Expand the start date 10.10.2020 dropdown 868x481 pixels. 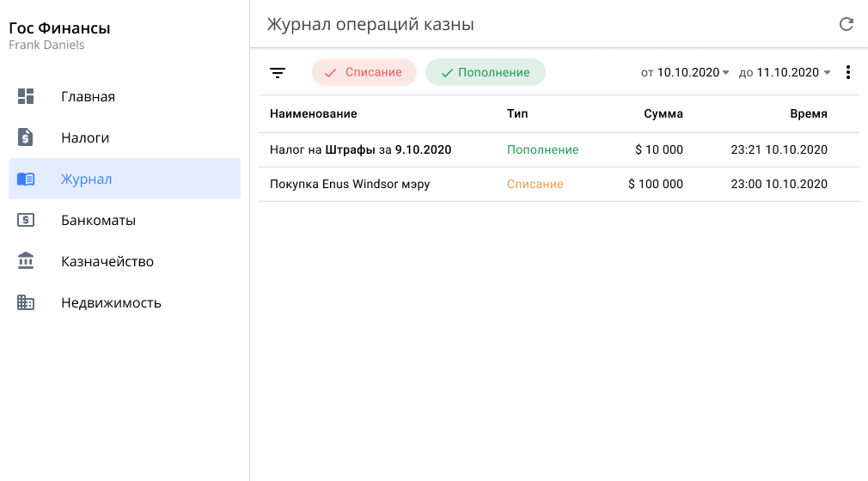pos(686,73)
